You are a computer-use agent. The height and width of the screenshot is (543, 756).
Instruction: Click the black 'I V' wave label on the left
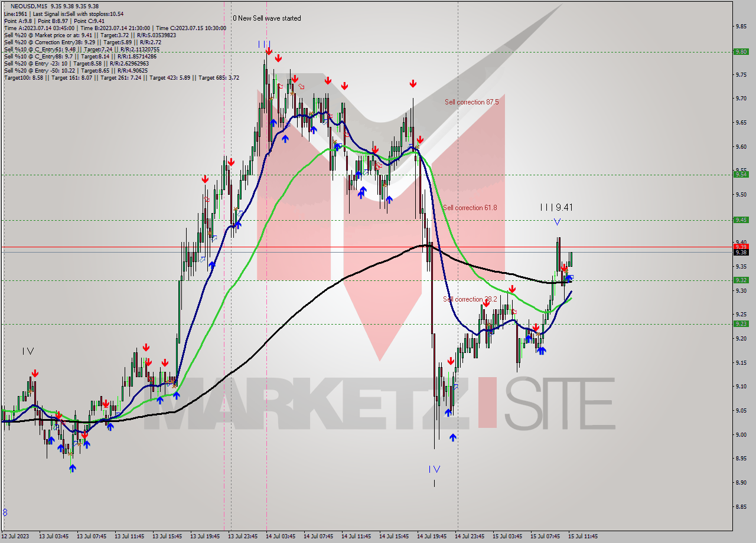[x=28, y=351]
